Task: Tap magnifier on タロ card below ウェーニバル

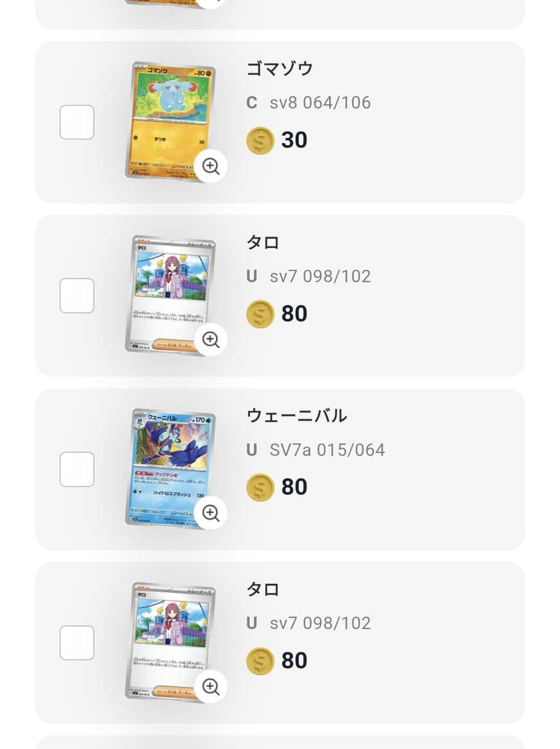Action: coord(211,686)
